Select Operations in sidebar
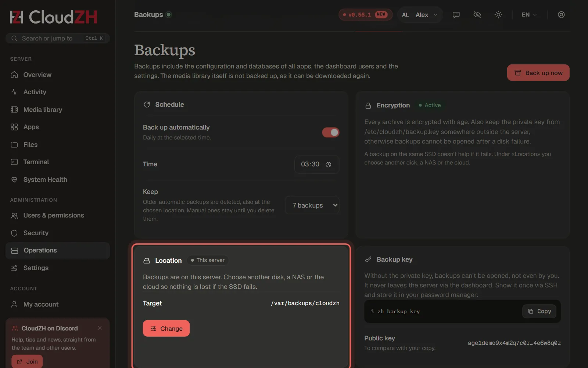Image resolution: width=588 pixels, height=368 pixels. (58, 250)
